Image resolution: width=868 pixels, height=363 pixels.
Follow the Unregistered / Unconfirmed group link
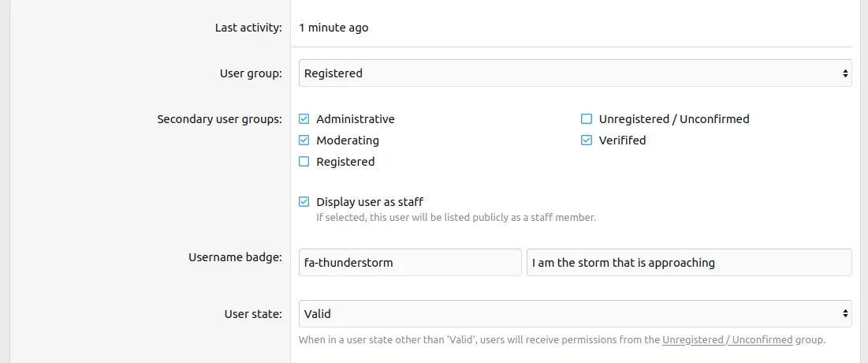click(727, 340)
